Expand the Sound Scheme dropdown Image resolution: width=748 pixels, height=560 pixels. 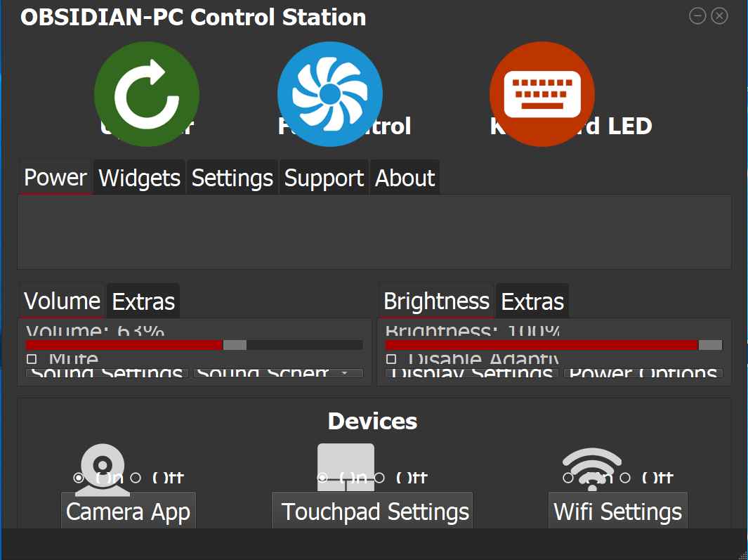[278, 373]
